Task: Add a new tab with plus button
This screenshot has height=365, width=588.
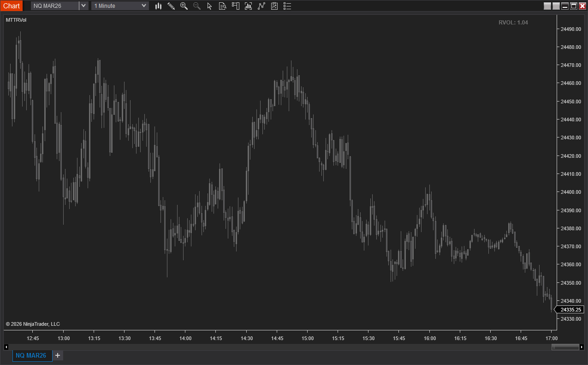Action: point(58,355)
